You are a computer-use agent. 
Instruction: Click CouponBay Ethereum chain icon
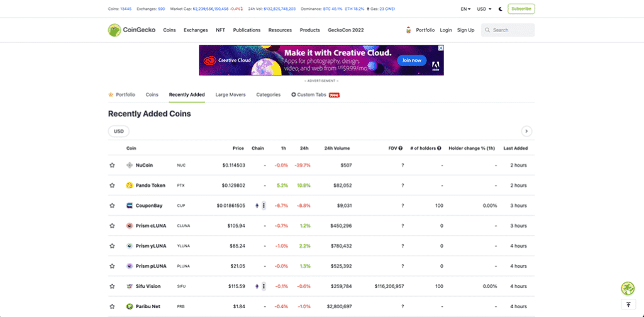tap(257, 205)
